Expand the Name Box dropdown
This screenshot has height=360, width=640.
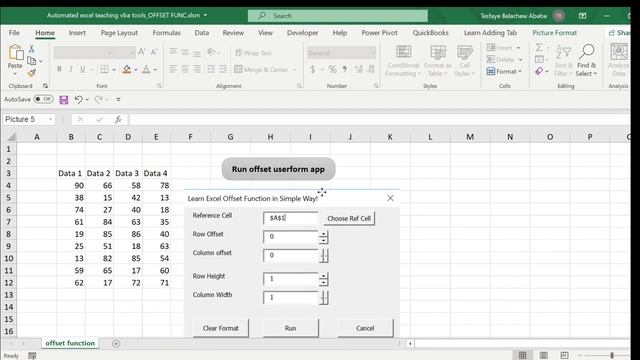[x=50, y=119]
